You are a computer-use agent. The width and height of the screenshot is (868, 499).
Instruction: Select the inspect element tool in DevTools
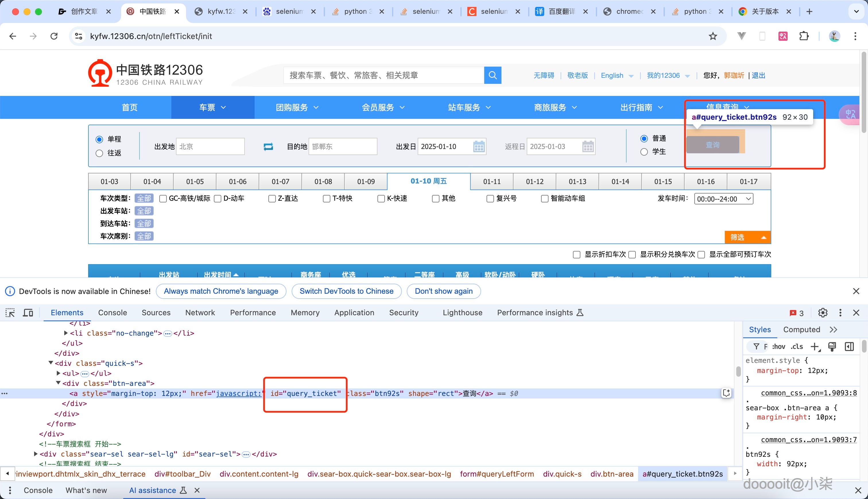[10, 313]
